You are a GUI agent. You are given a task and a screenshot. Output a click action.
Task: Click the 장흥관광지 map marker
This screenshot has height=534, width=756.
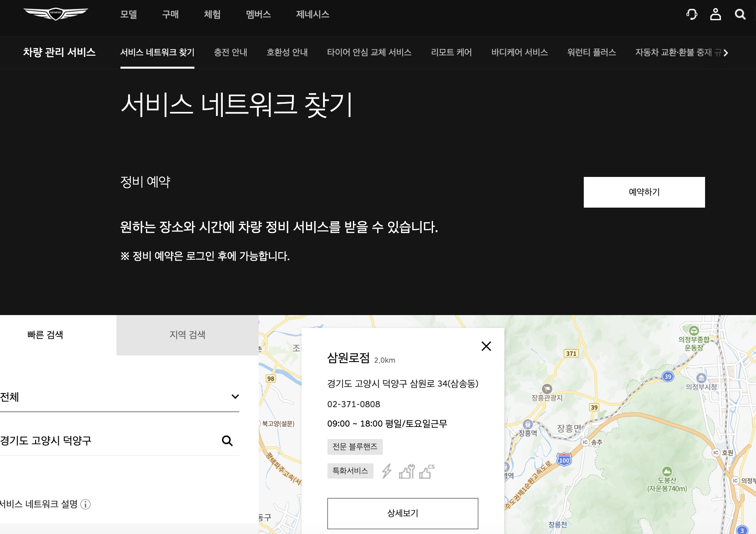[x=547, y=389]
